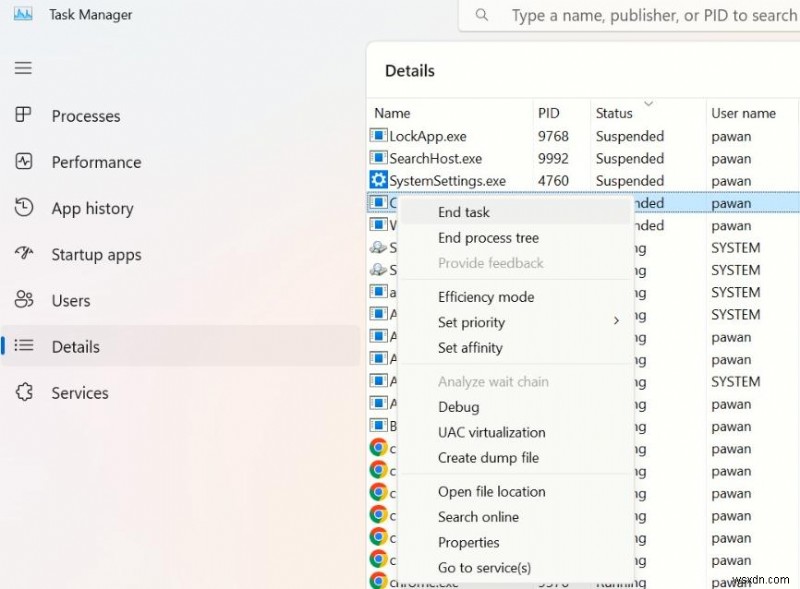Click Suspended status of LockApp.exe
The width and height of the screenshot is (800, 589).
(x=630, y=136)
